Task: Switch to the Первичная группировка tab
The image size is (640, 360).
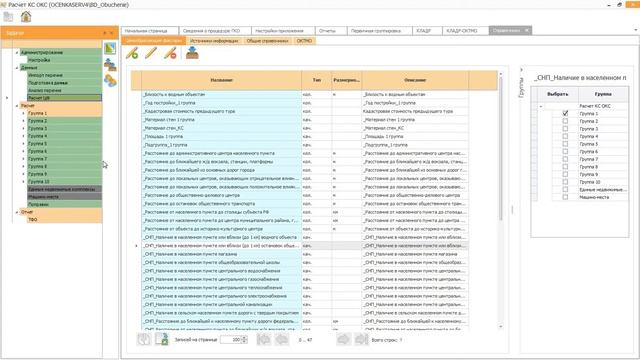Action: tap(380, 31)
